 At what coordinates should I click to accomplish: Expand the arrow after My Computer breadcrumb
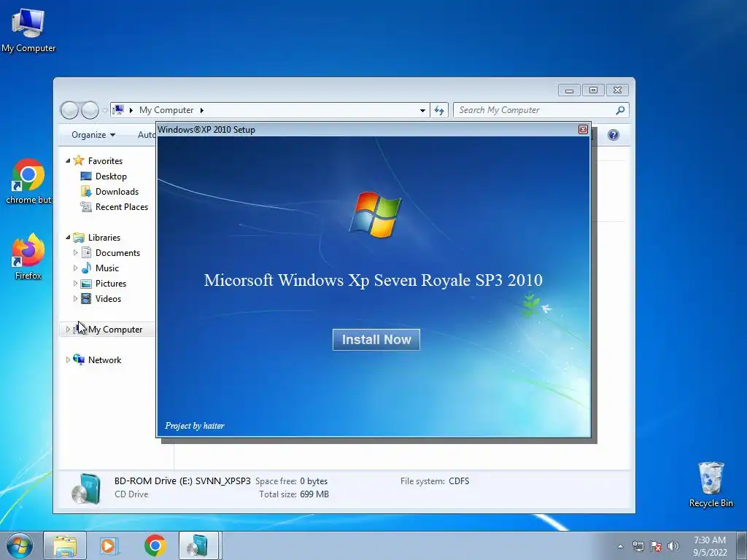click(x=201, y=111)
